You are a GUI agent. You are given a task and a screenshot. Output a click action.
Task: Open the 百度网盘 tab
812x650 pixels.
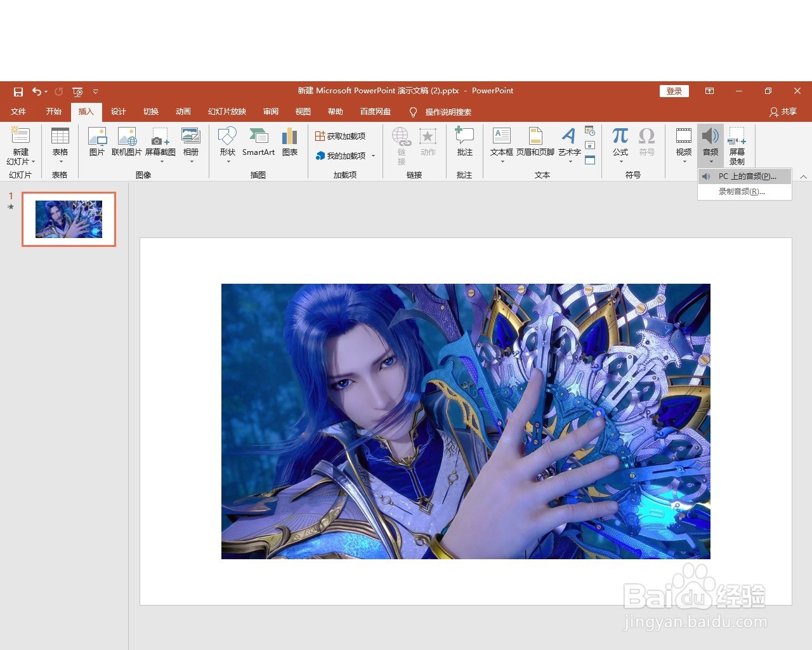point(376,112)
